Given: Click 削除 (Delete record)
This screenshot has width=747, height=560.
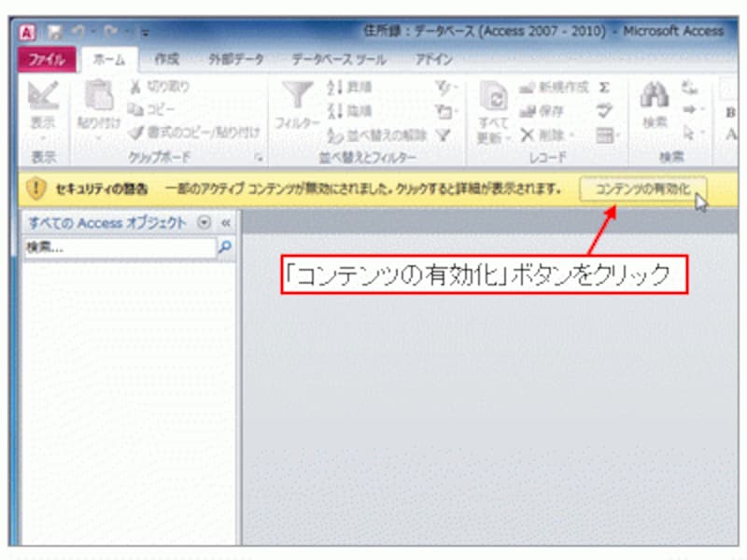Looking at the screenshot, I should click(546, 135).
